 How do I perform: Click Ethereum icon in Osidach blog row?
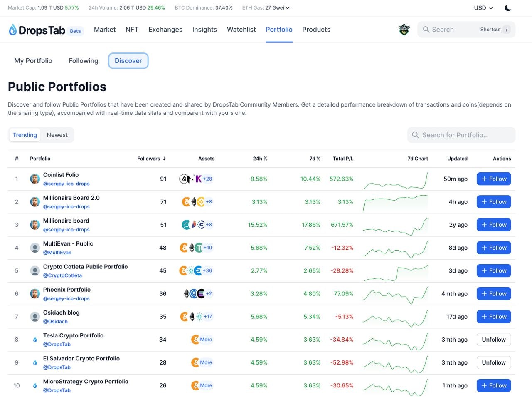point(192,317)
